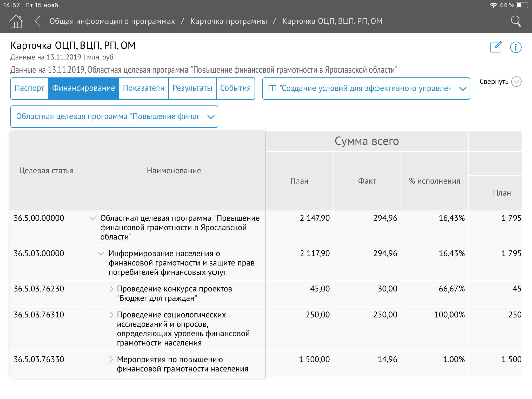Click the Факт column header

(x=367, y=181)
